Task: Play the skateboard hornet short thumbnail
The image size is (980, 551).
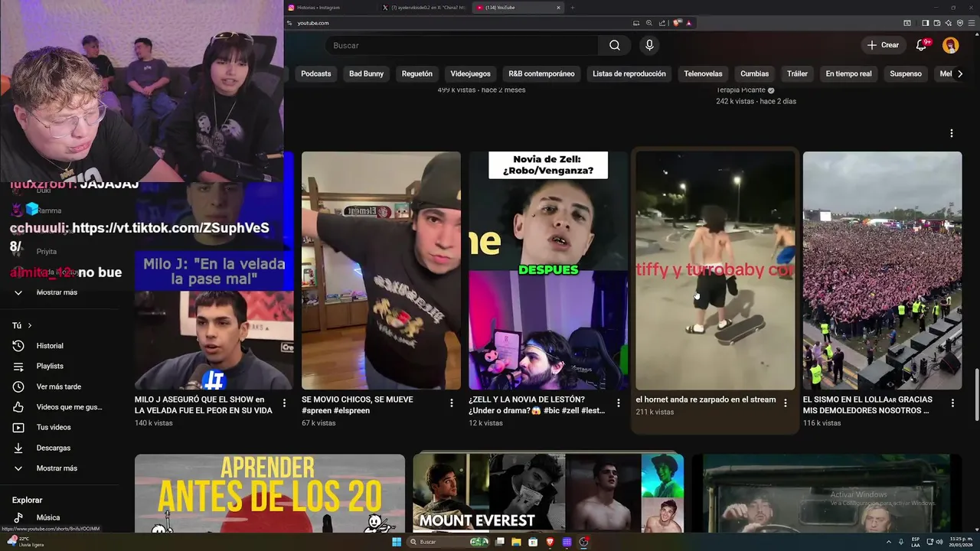Action: pos(715,270)
